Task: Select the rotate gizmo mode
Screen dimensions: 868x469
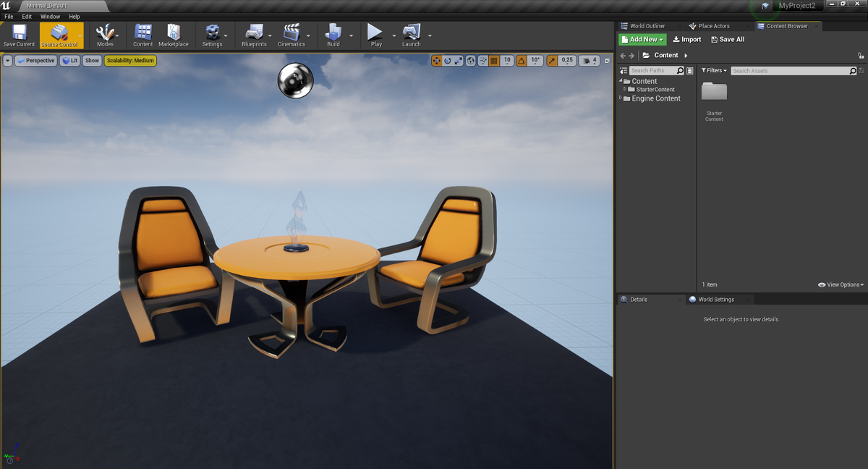Action: point(448,61)
